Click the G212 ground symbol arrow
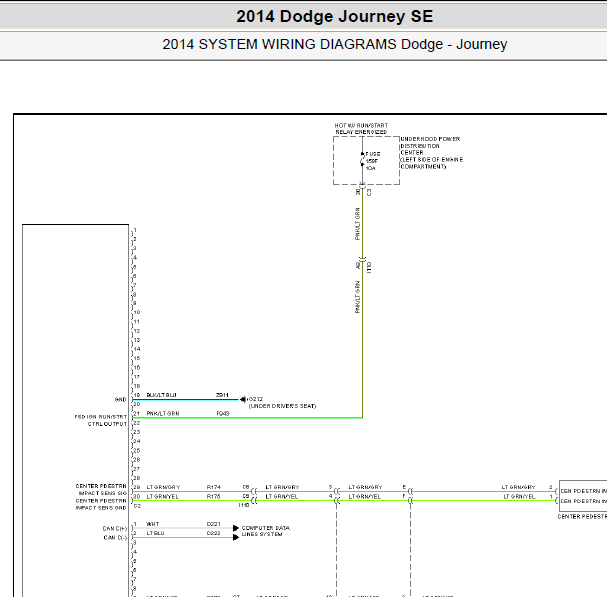The height and width of the screenshot is (597, 607). click(243, 399)
